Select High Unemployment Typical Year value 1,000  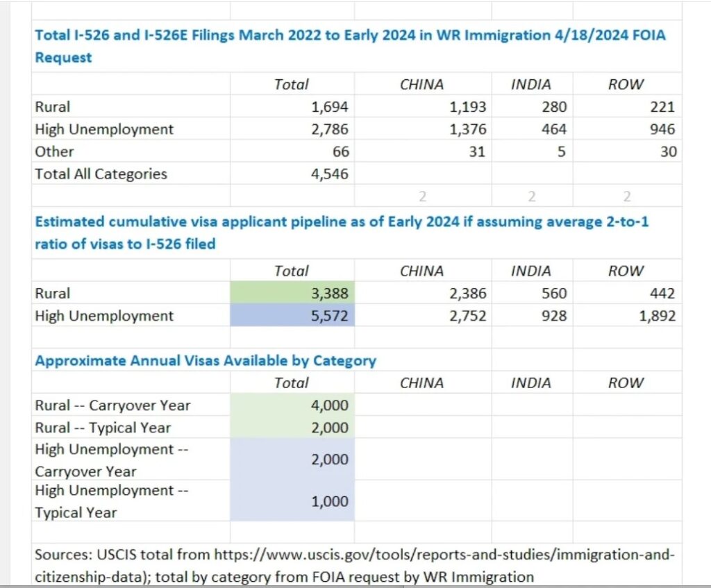(330, 501)
